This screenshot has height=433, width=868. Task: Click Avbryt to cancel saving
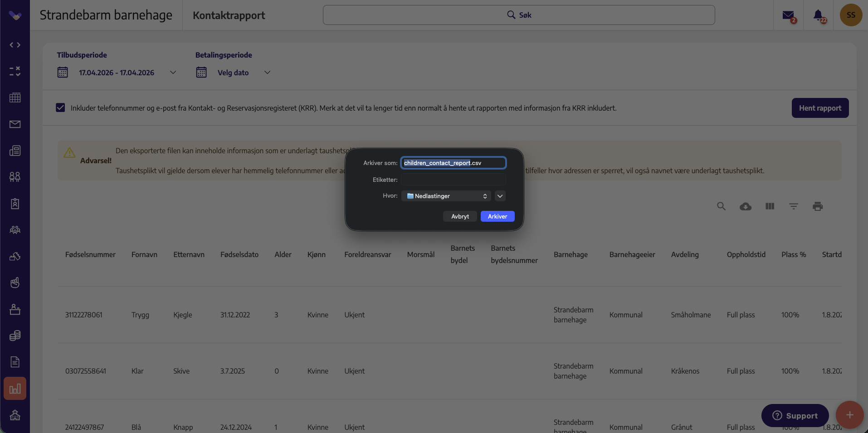(460, 216)
